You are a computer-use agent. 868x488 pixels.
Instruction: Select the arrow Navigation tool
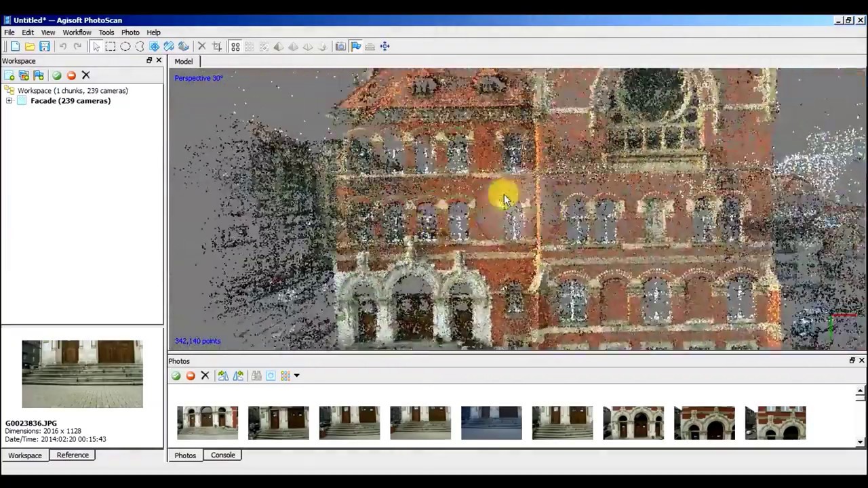pos(96,46)
